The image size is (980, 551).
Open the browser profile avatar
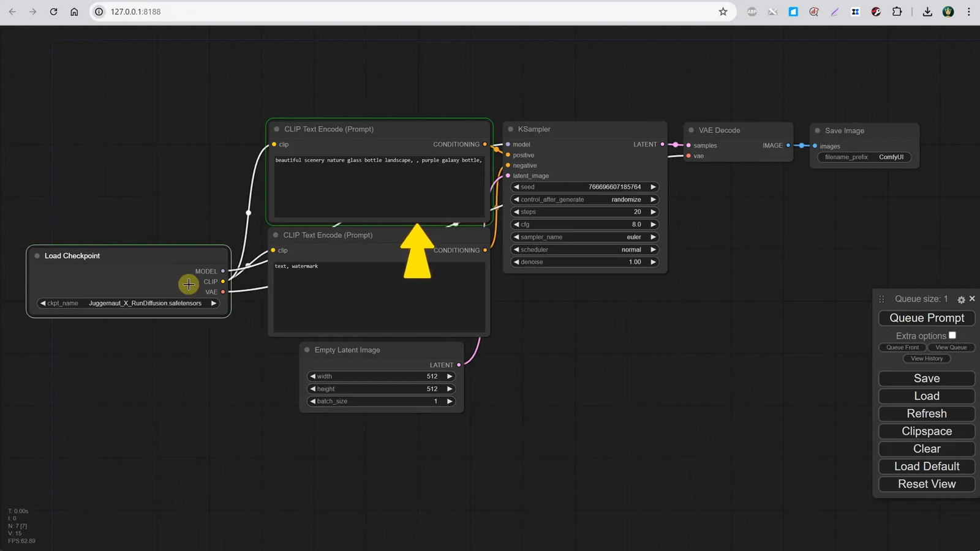[x=948, y=12]
